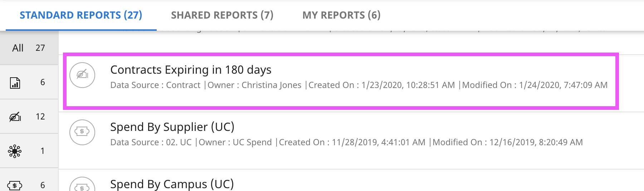The width and height of the screenshot is (644, 191).
Task: Open the Spend By Supplier (UC) report
Action: tap(172, 127)
